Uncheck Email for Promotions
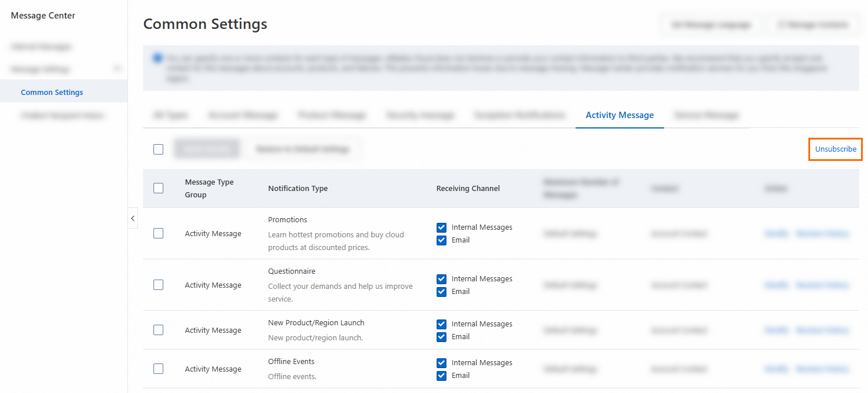Screen dimensions: 868x393 (442, 240)
